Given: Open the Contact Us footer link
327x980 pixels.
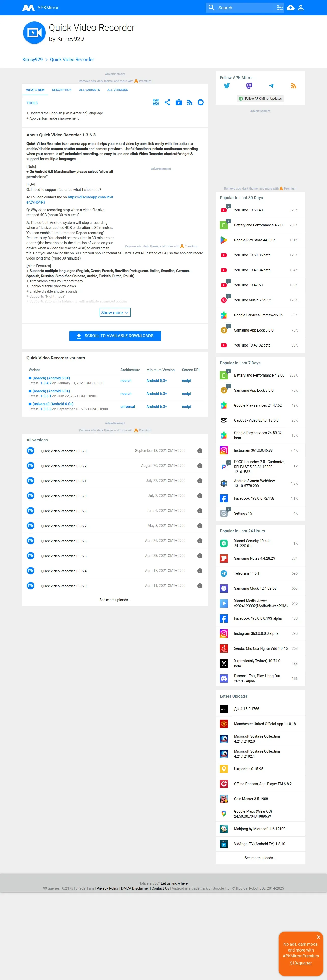Looking at the screenshot, I should (x=160, y=889).
